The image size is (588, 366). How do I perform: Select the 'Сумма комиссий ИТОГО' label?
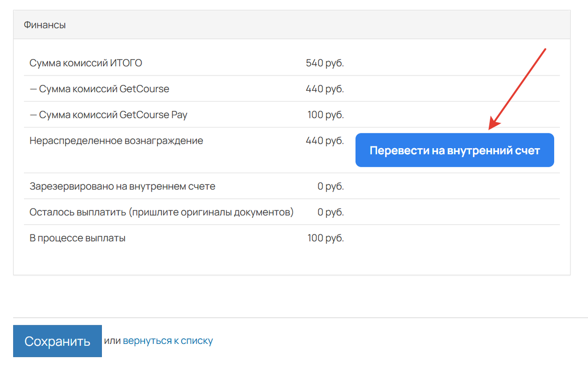coord(86,63)
